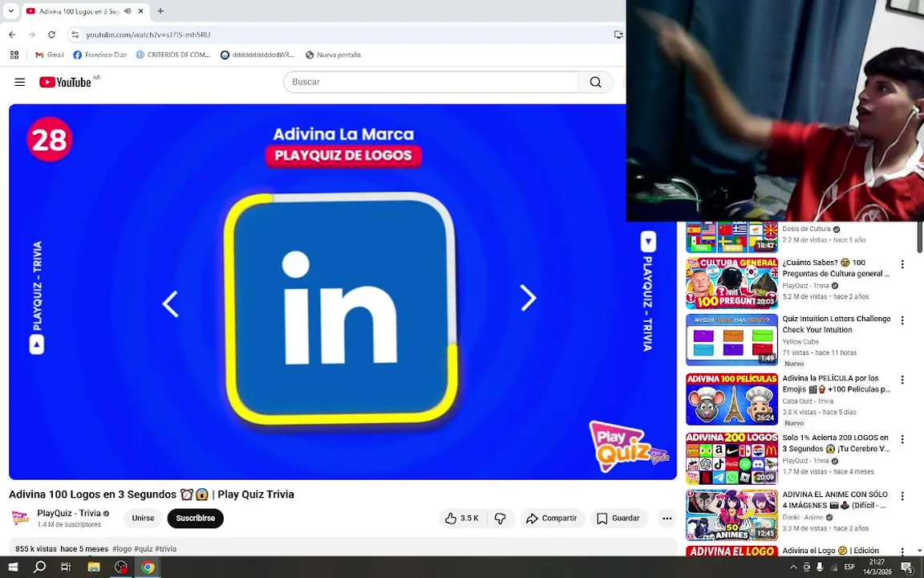The width and height of the screenshot is (924, 578).
Task: Open Task View on the taskbar
Action: click(x=66, y=567)
